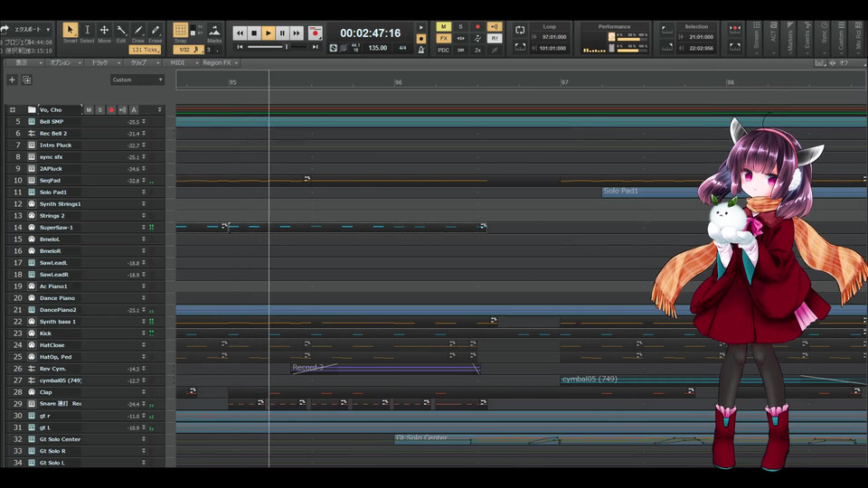
Task: Click the Add Track plus icon
Action: tap(12, 80)
